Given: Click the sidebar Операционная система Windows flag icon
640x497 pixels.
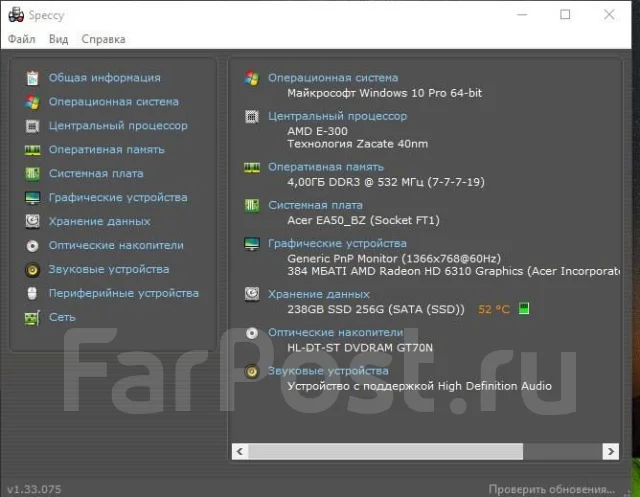Looking at the screenshot, I should [x=32, y=102].
